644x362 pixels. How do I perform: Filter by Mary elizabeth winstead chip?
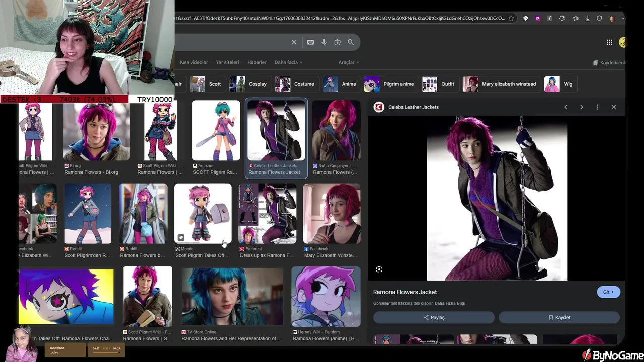(x=501, y=84)
